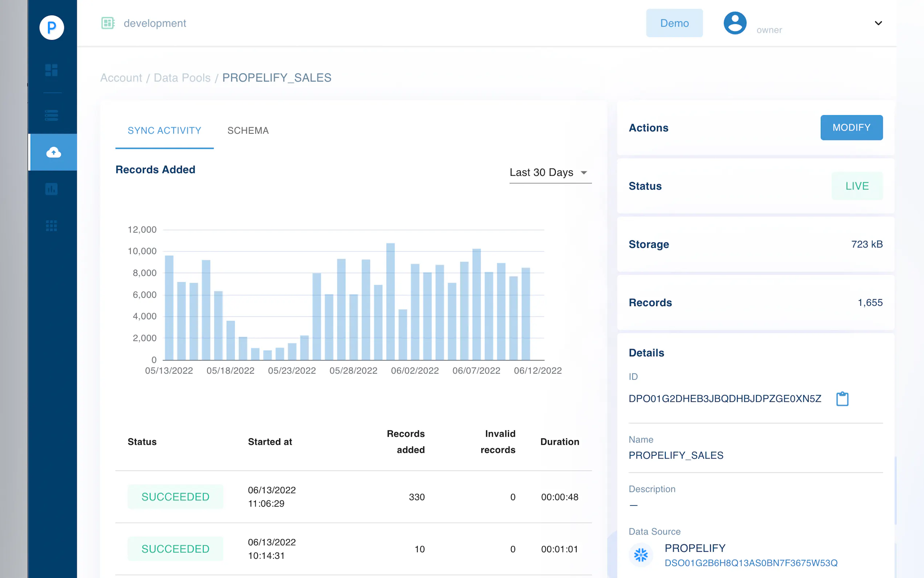Image resolution: width=924 pixels, height=578 pixels.
Task: Switch to the SCHEMA tab
Action: click(x=248, y=130)
